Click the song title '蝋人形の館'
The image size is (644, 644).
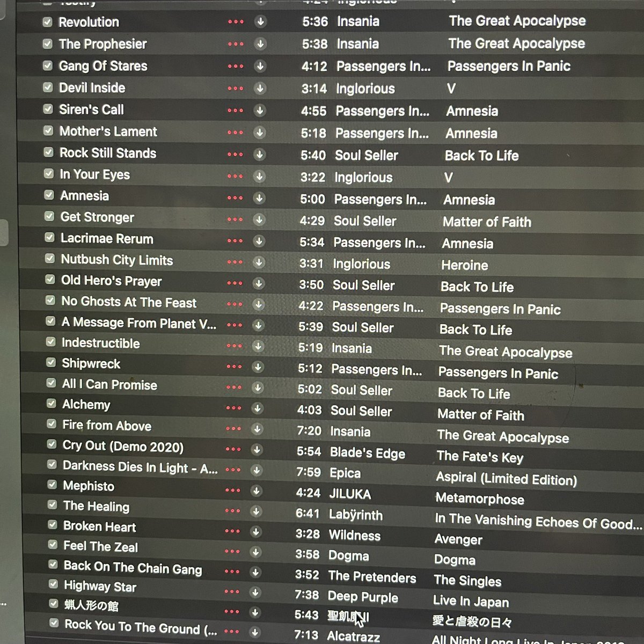click(91, 606)
